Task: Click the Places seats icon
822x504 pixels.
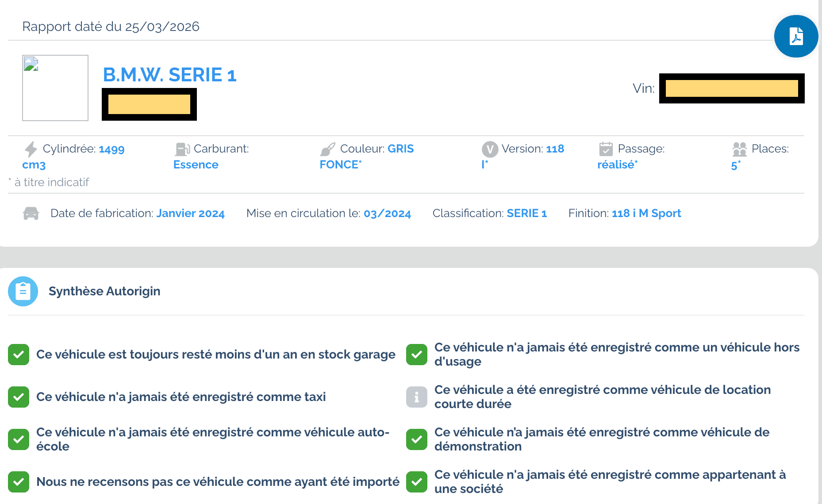Action: pyautogui.click(x=739, y=149)
